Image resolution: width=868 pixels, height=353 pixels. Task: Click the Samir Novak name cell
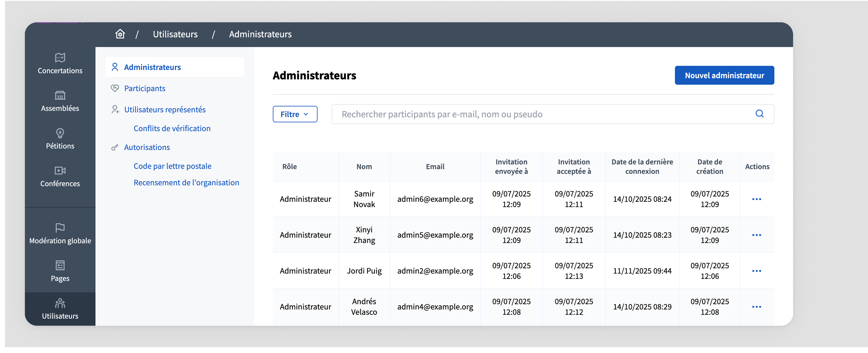[x=364, y=199]
